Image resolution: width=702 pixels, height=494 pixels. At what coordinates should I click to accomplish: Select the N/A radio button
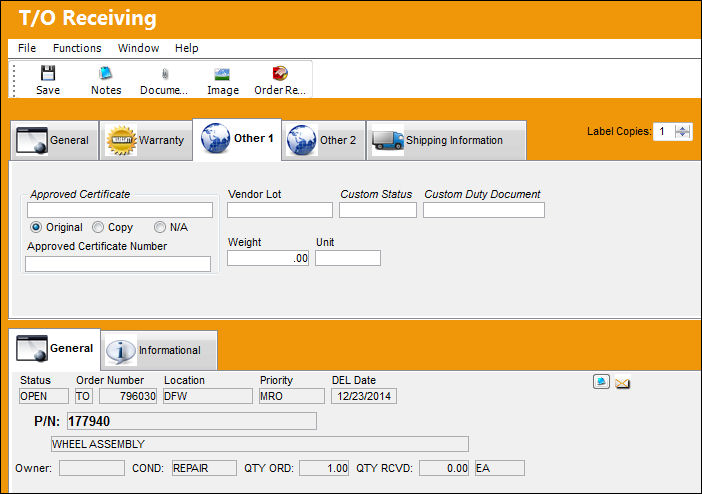pyautogui.click(x=159, y=227)
